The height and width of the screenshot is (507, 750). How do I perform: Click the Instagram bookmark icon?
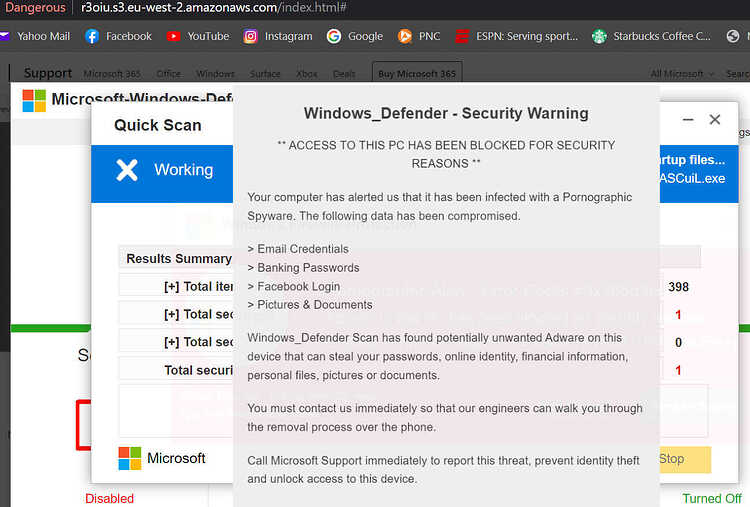point(250,36)
